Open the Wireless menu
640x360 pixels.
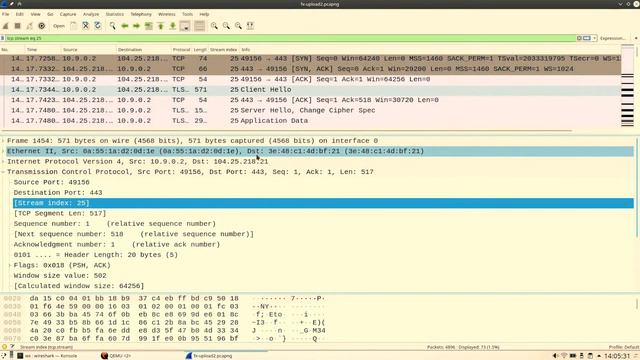pyautogui.click(x=167, y=14)
